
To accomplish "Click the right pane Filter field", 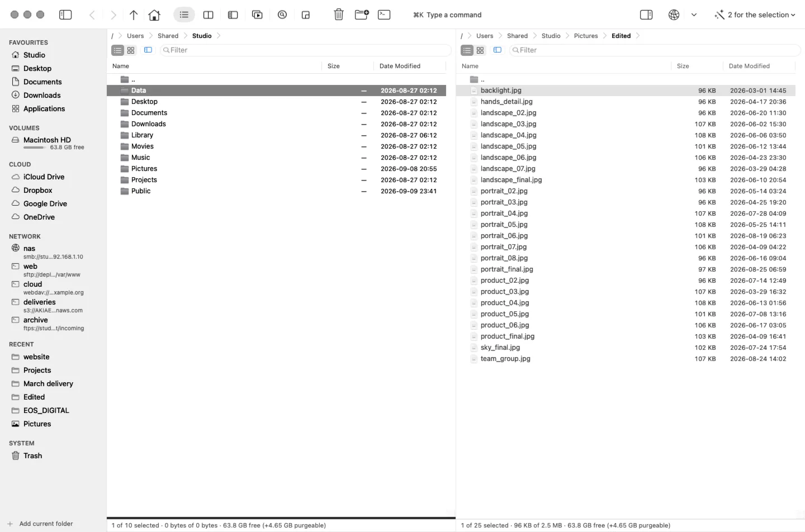I will tap(655, 50).
